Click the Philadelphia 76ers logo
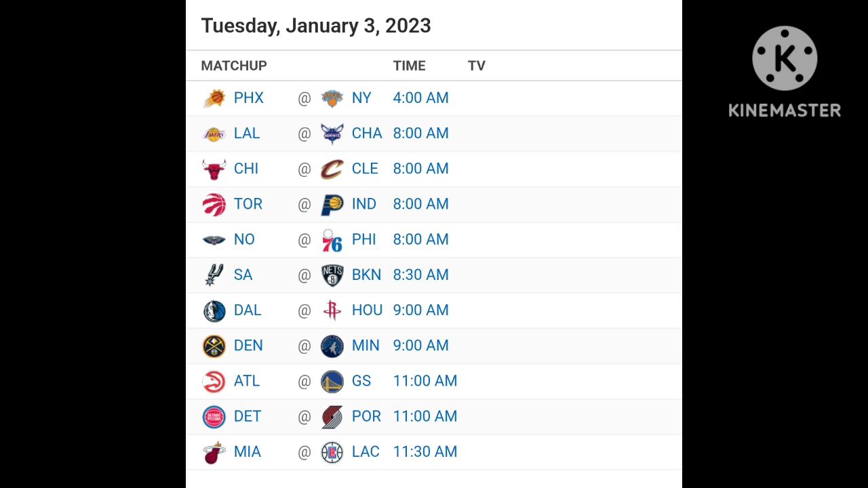 tap(332, 240)
